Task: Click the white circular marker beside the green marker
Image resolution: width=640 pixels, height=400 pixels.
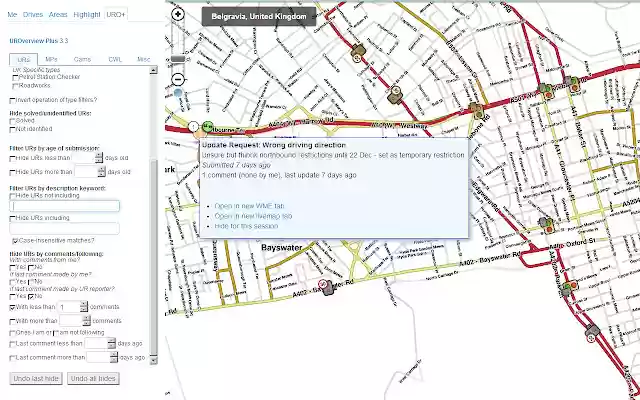Action: [x=194, y=127]
